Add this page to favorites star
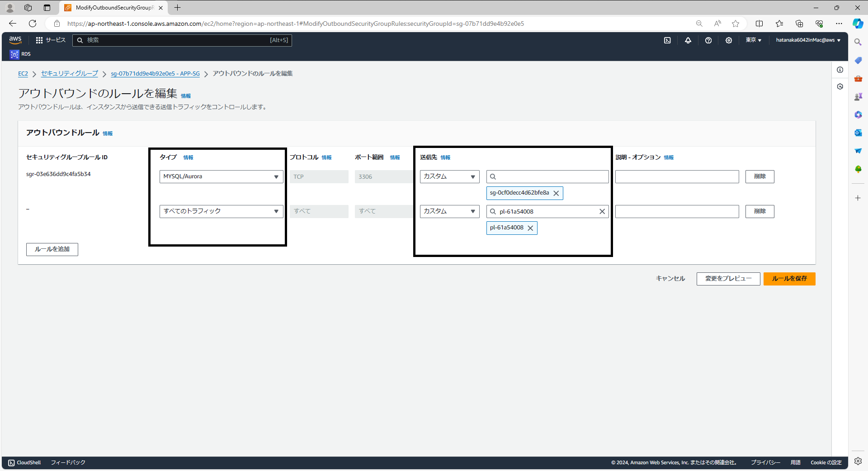Image resolution: width=868 pixels, height=471 pixels. pos(736,24)
